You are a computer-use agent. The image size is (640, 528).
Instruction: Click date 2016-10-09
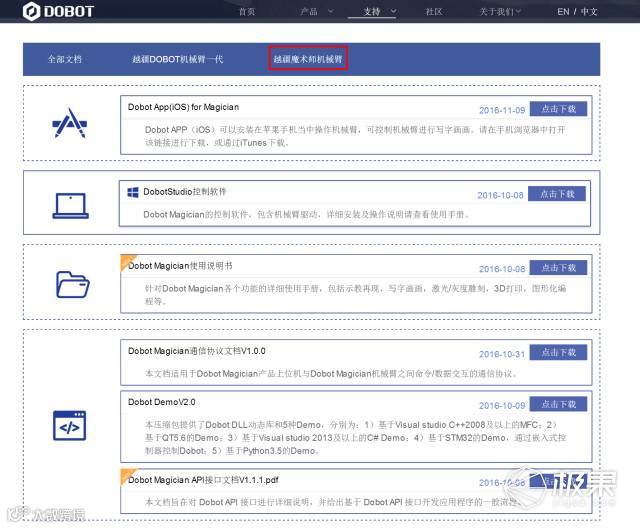pos(502,406)
